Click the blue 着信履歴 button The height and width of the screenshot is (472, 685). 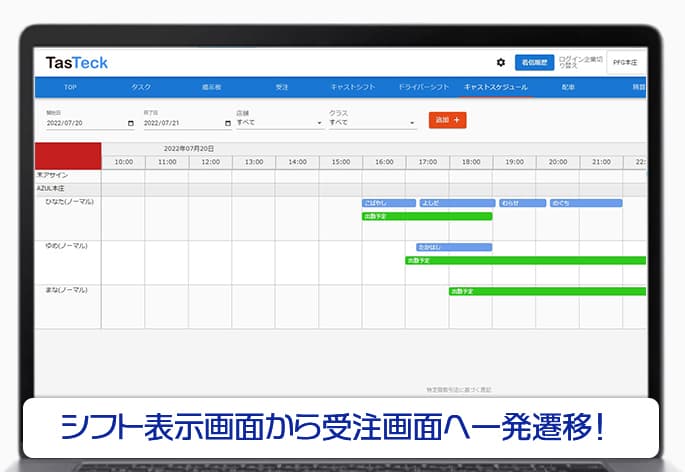[x=534, y=62]
